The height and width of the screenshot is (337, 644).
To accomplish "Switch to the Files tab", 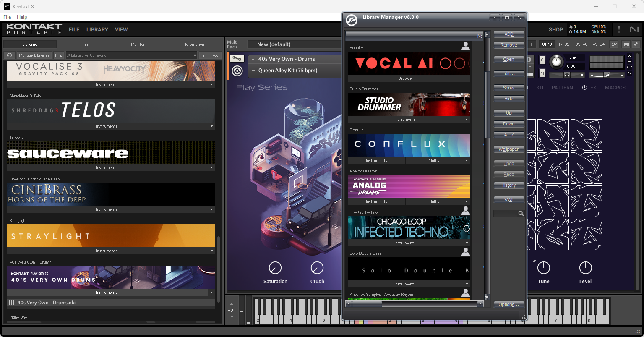I will [x=84, y=44].
